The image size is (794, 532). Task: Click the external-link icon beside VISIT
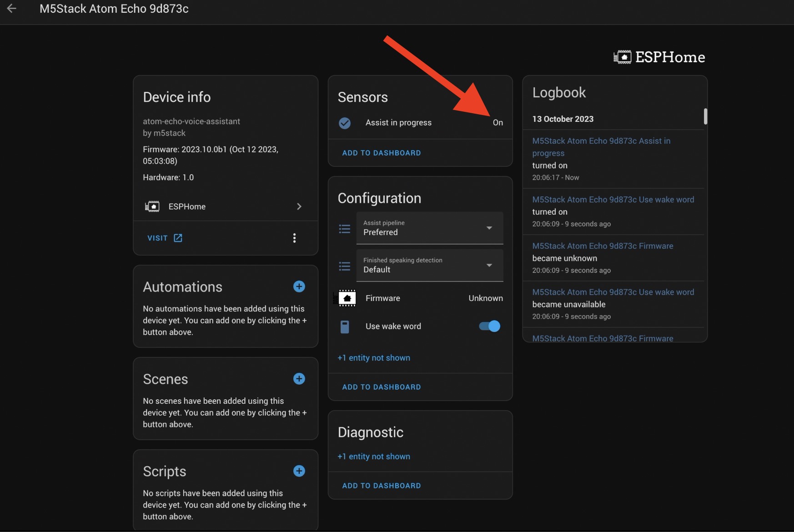click(x=178, y=238)
